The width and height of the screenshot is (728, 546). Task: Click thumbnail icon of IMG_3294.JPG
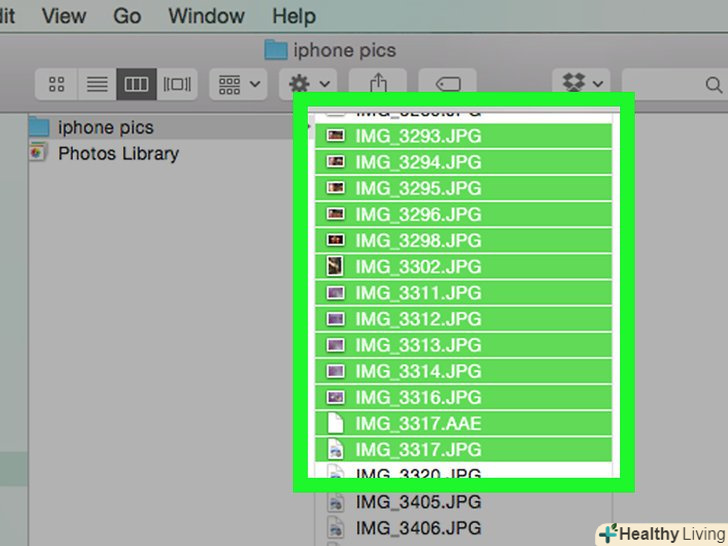tap(335, 162)
